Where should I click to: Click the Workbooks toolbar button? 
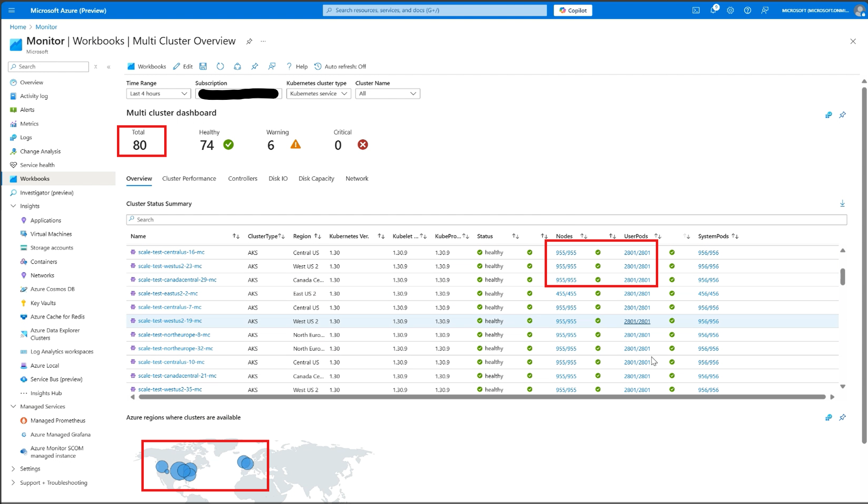click(147, 66)
